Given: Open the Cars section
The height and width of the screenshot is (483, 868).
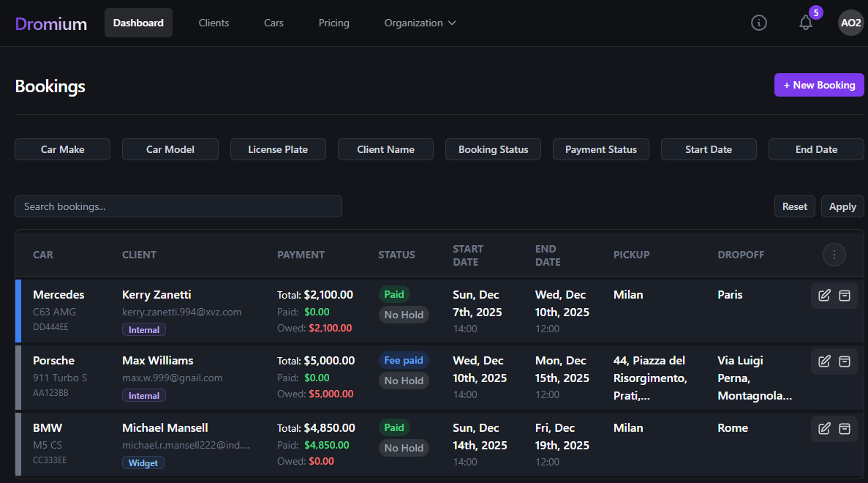Looking at the screenshot, I should coord(273,23).
